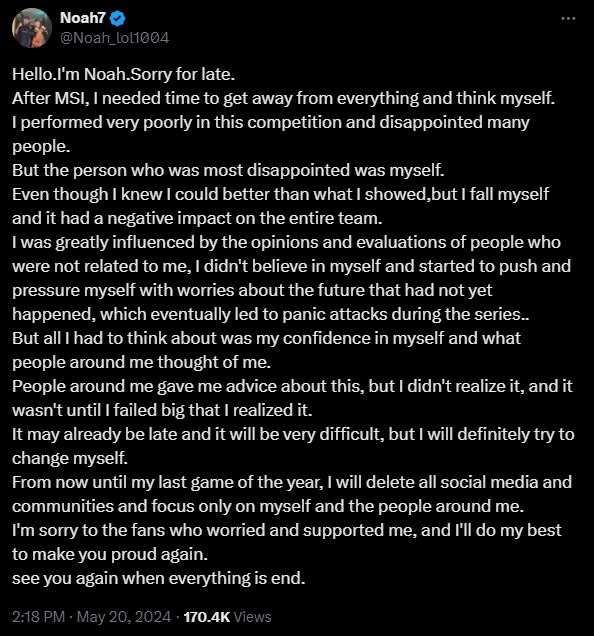Click the line mentioning 'panic attacks during the series'
Image resolution: width=594 pixels, height=636 pixels.
pyautogui.click(x=271, y=314)
